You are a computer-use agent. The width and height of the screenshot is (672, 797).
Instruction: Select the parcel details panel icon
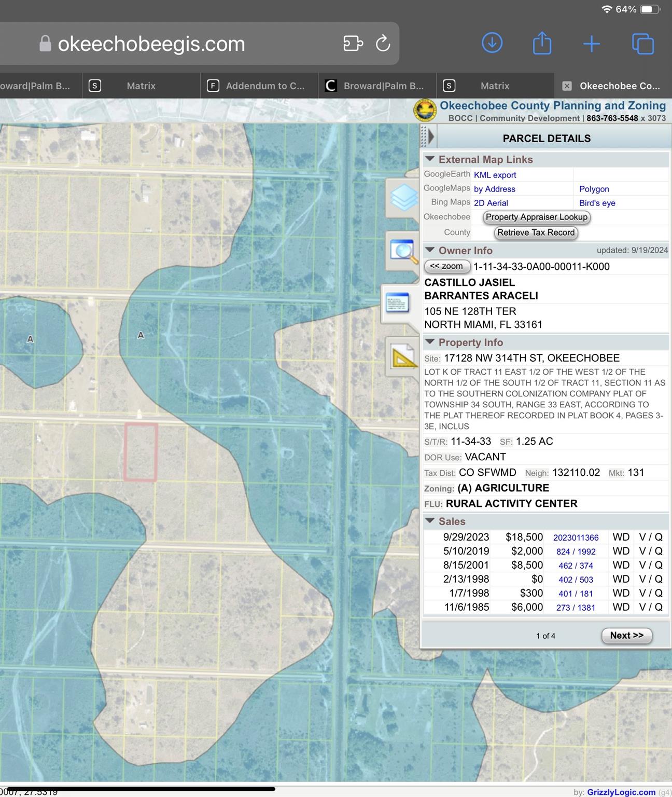point(398,303)
